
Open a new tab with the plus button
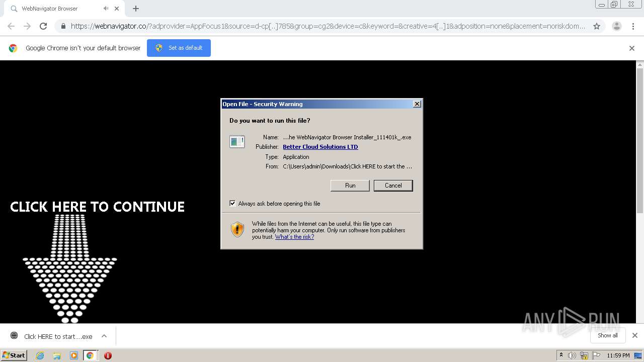point(136,9)
